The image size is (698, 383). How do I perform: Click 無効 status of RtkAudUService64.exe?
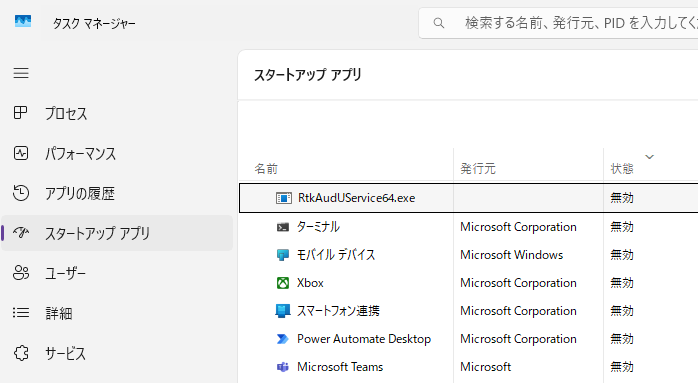tap(622, 198)
